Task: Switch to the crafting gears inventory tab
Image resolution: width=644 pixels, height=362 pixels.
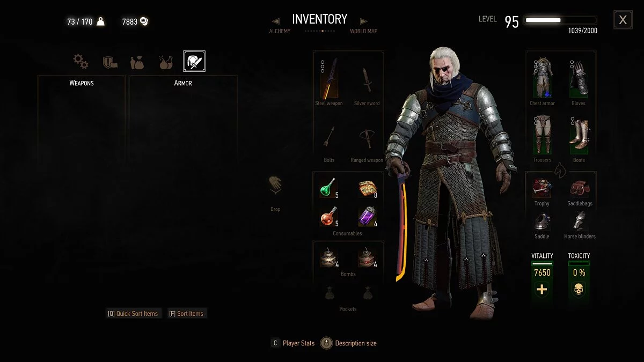Action: coord(81,62)
